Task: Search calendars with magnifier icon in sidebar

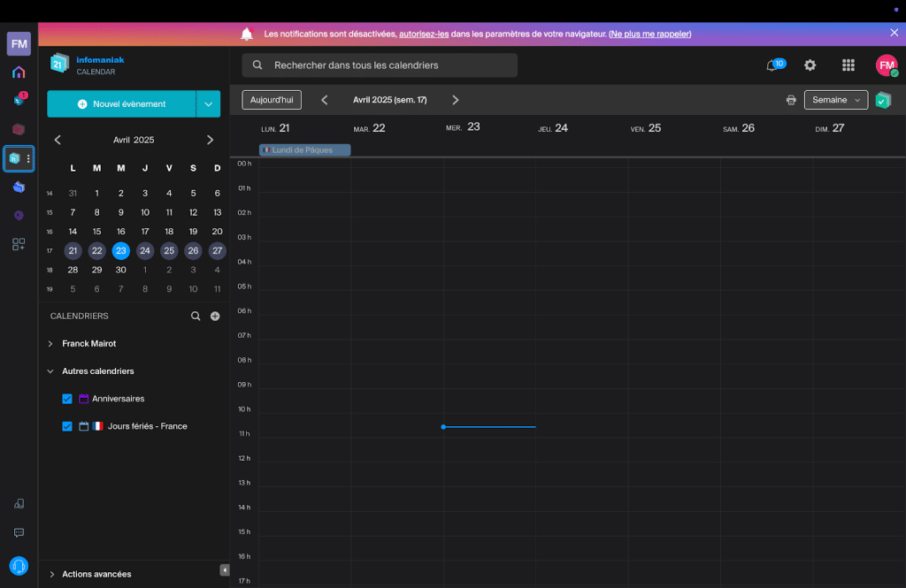Action: (196, 316)
